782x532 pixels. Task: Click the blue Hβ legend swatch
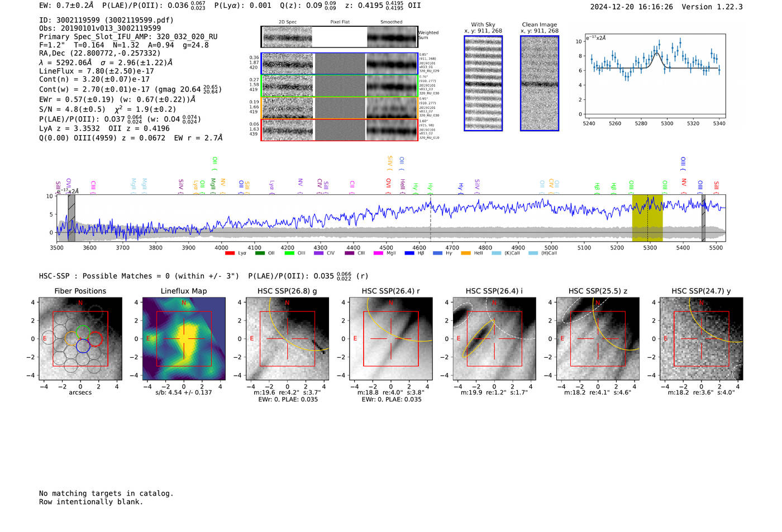click(x=409, y=253)
